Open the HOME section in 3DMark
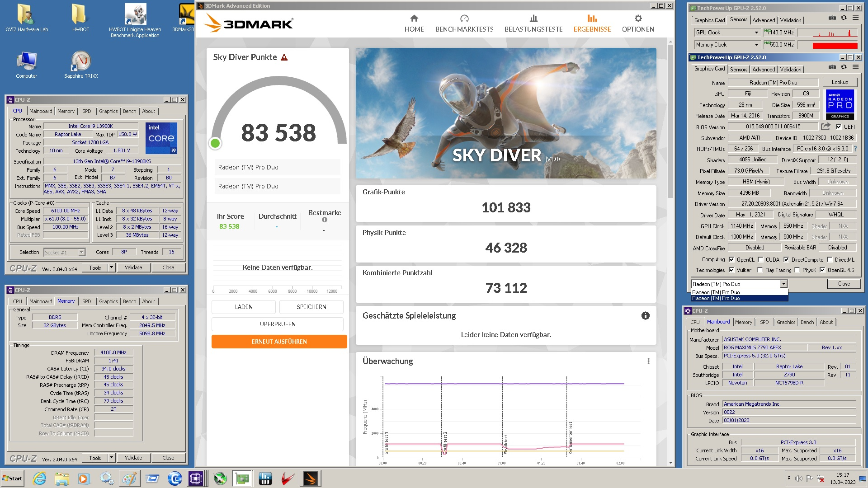 [x=414, y=23]
